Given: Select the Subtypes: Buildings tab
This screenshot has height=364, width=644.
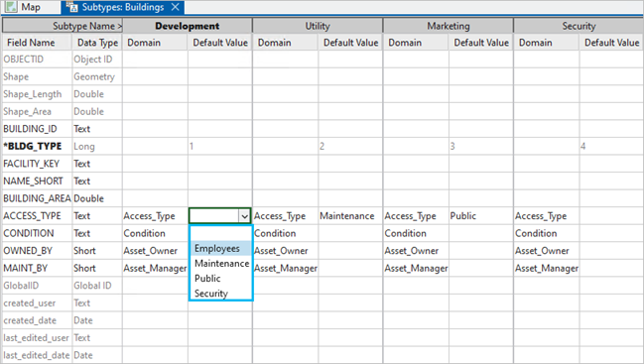Looking at the screenshot, I should pyautogui.click(x=123, y=7).
